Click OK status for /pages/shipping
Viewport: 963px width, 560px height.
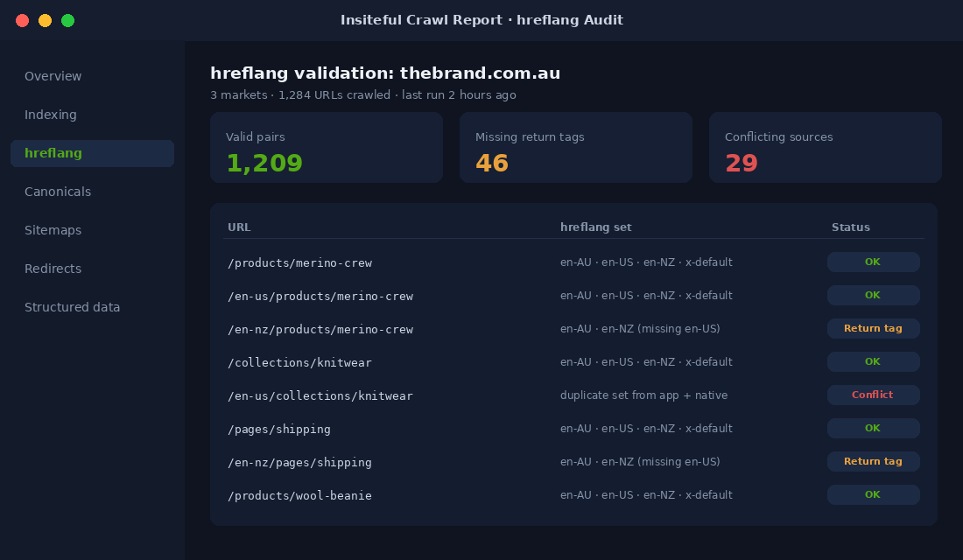pos(874,428)
